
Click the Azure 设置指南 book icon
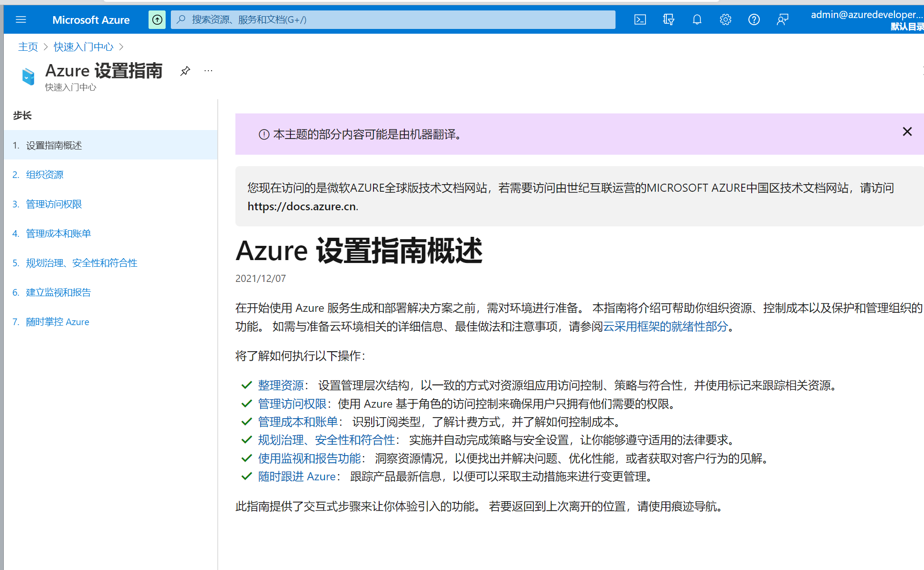tap(28, 76)
